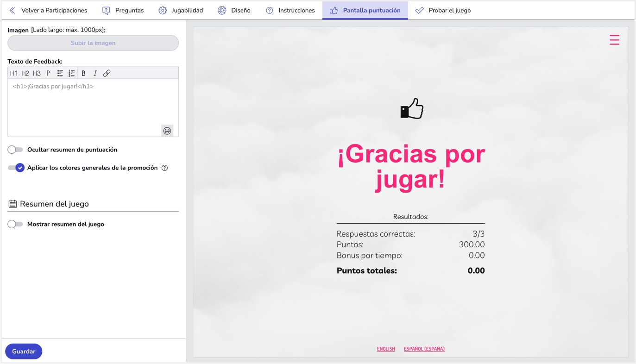Insert a hyperlink with the link icon
The image size is (636, 364).
coord(107,73)
